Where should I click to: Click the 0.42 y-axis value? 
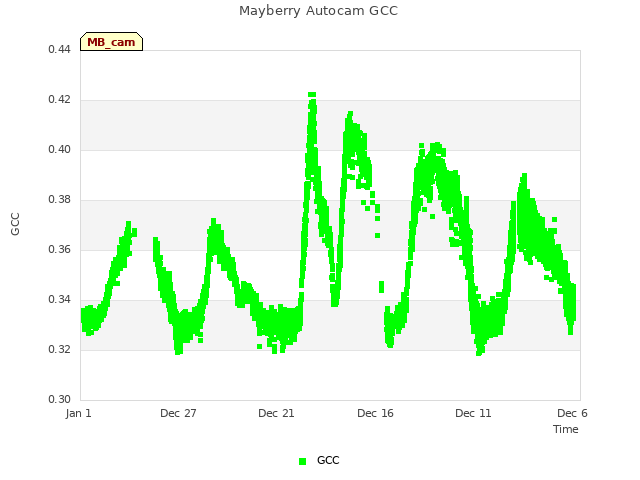tap(60, 100)
